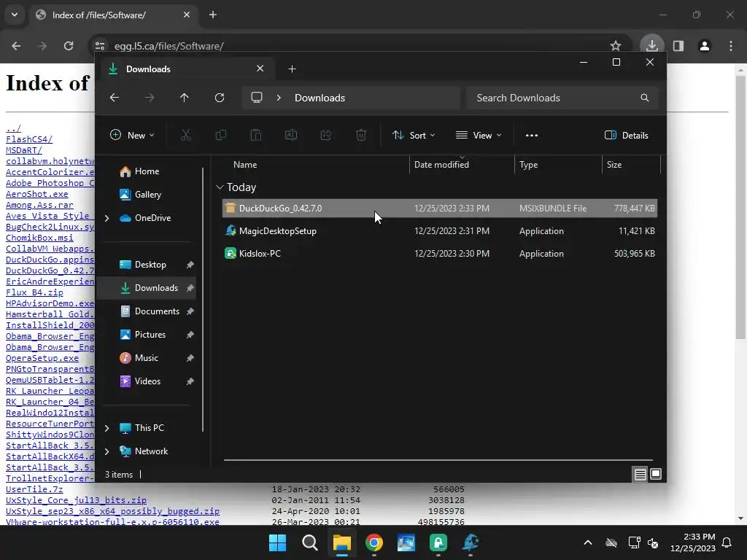Image resolution: width=747 pixels, height=560 pixels.
Task: Expand This PC in the navigation pane
Action: coord(107,428)
